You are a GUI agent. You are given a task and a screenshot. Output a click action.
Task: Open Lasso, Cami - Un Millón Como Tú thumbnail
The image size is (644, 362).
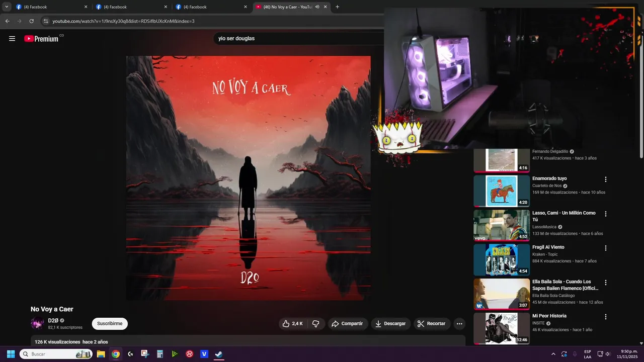pyautogui.click(x=502, y=225)
